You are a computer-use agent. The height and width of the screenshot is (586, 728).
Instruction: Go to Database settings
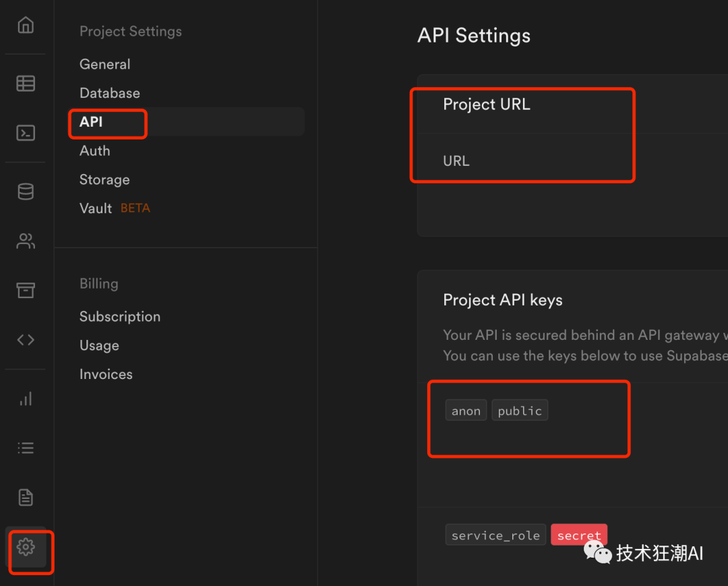110,93
